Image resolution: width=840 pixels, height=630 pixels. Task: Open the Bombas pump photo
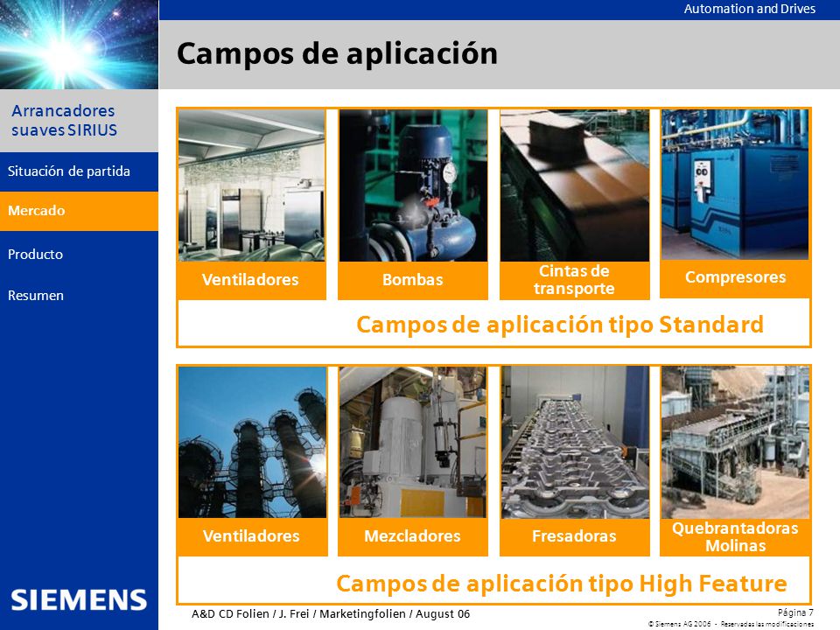point(413,185)
